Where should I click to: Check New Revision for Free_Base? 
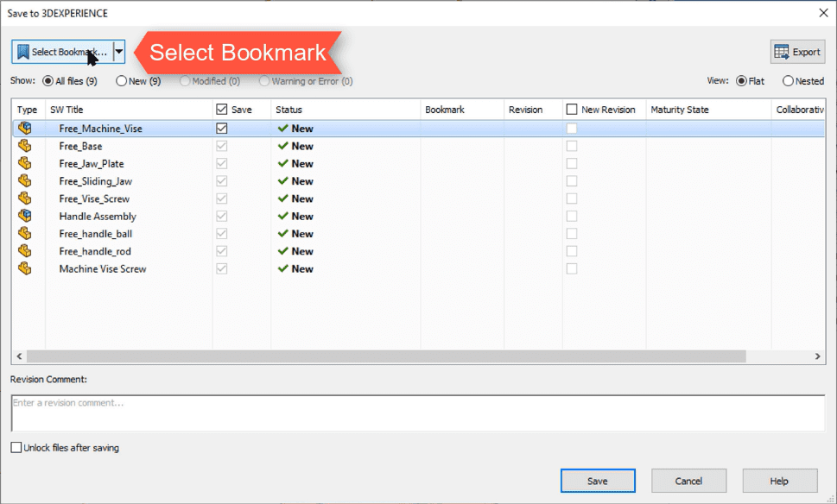(572, 146)
